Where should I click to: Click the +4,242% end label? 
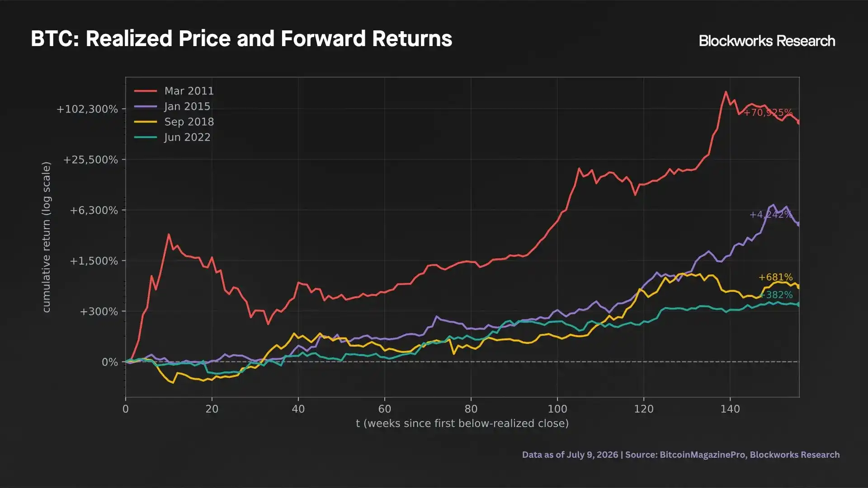(x=771, y=215)
